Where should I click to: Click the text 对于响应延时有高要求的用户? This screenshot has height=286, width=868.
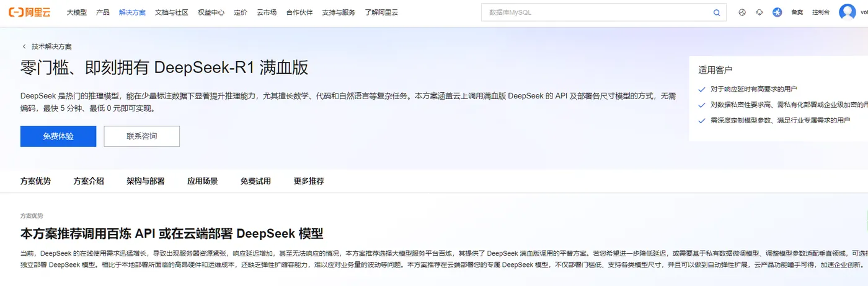[754, 89]
